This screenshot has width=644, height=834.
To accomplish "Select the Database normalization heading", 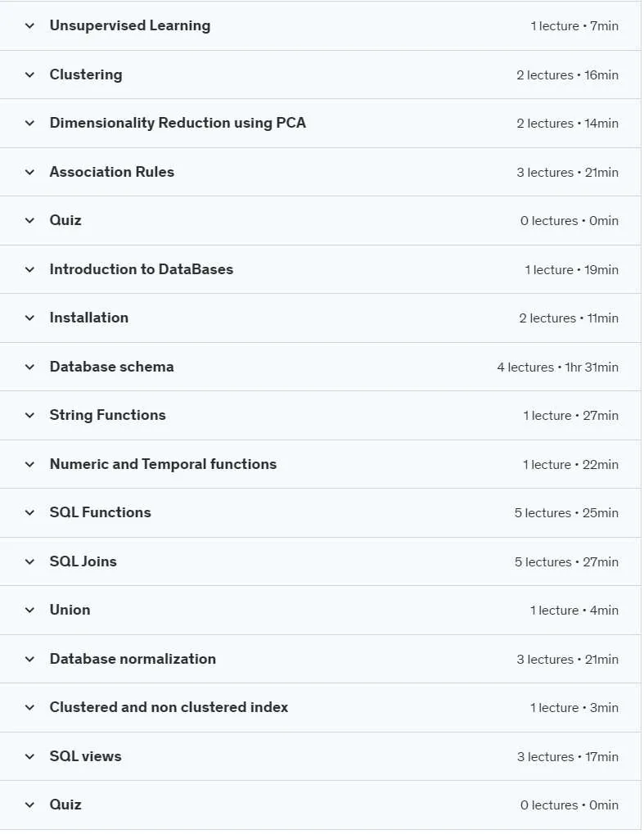I will click(x=133, y=659).
